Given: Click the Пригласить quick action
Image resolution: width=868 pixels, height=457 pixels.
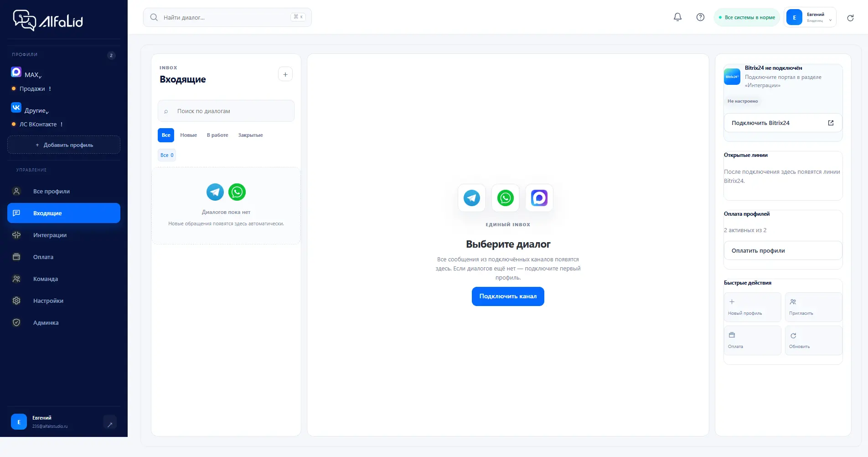Looking at the screenshot, I should [813, 307].
